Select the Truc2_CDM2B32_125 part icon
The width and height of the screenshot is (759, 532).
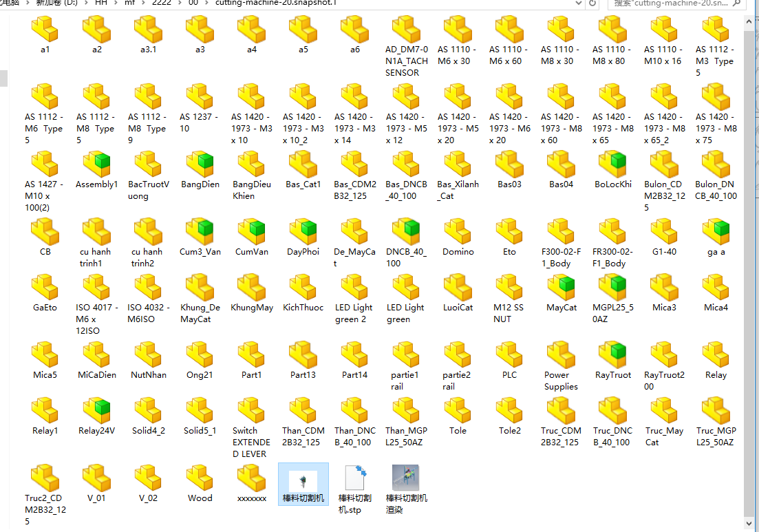(45, 478)
